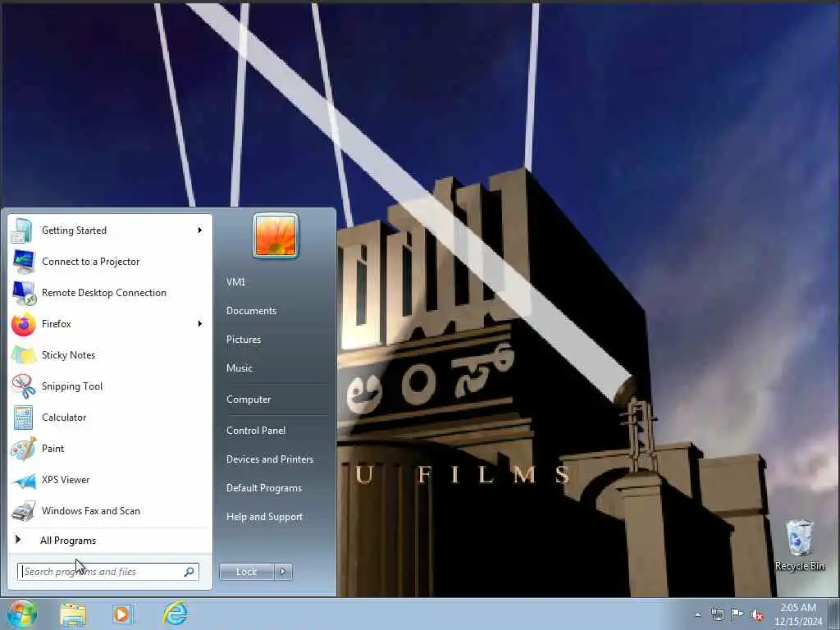Open the VM1 user folder
840x630 pixels.
click(235, 282)
